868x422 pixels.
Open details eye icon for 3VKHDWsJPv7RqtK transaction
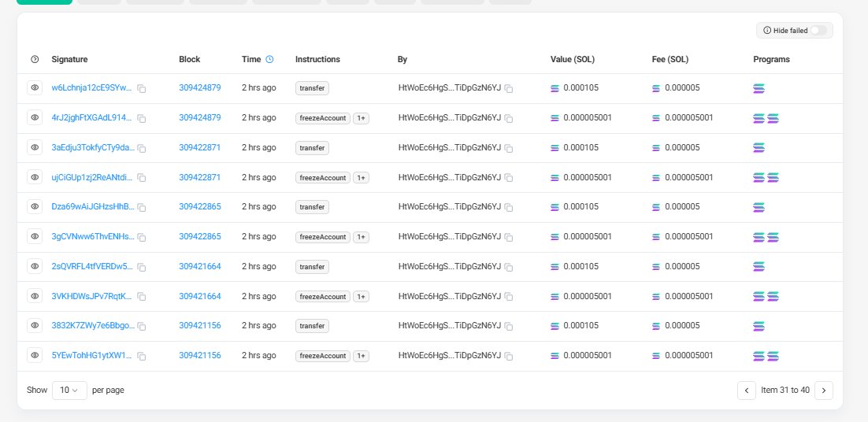click(x=35, y=296)
